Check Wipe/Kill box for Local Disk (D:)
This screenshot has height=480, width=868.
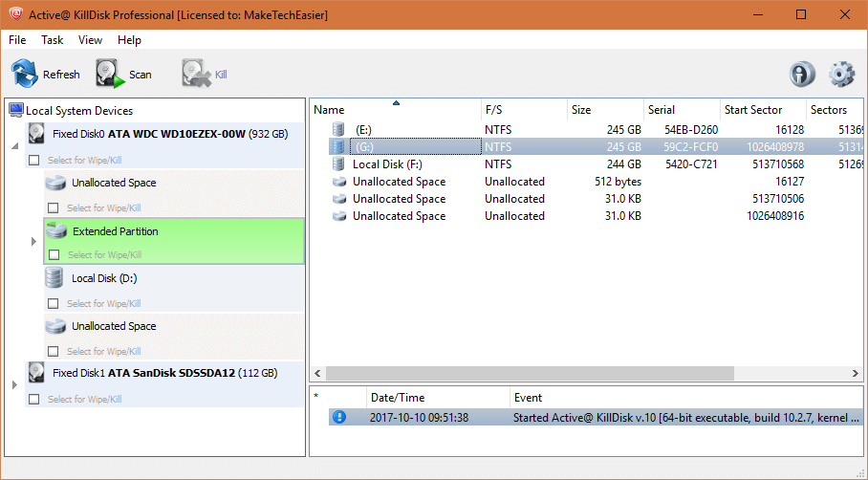pyautogui.click(x=54, y=303)
